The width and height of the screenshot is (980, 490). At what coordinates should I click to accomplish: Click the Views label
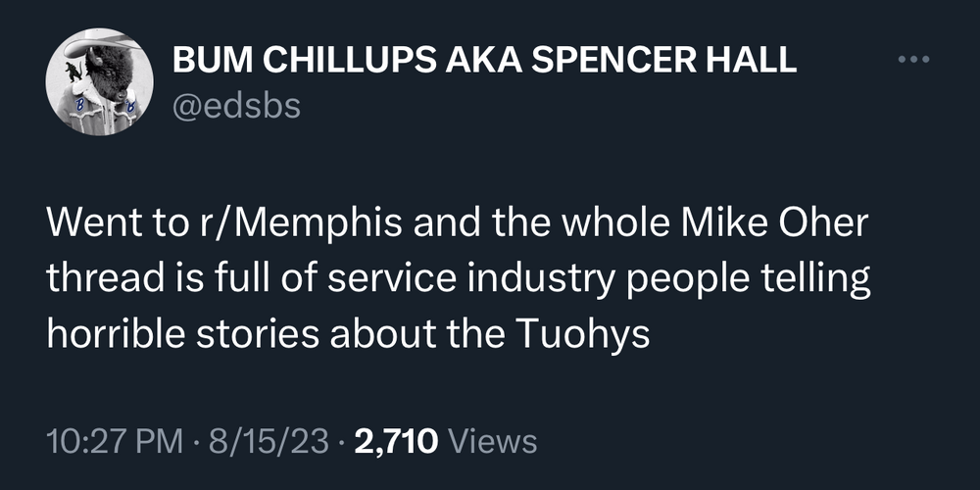tap(492, 440)
